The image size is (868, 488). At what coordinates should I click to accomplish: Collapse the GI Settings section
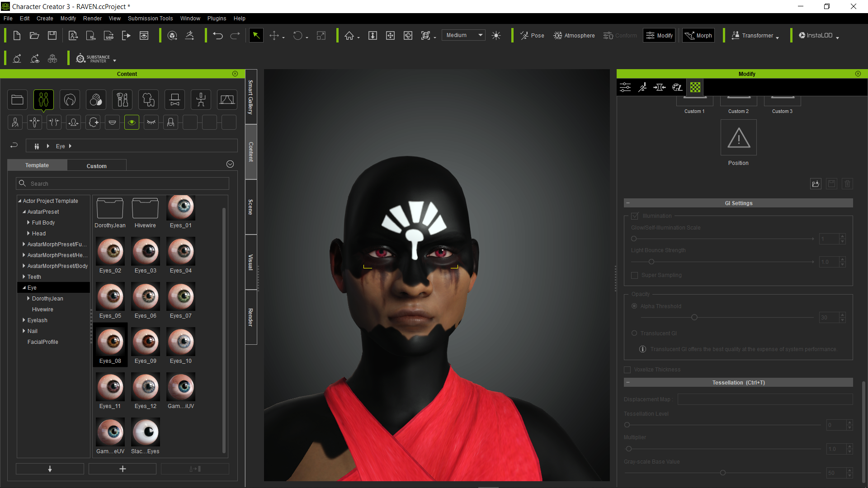[x=628, y=203]
